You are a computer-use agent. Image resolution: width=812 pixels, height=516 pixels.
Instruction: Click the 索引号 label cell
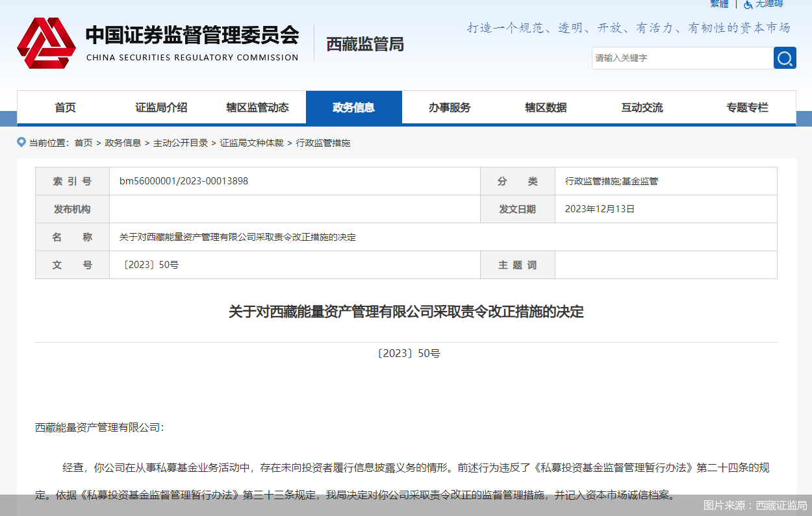click(x=72, y=181)
